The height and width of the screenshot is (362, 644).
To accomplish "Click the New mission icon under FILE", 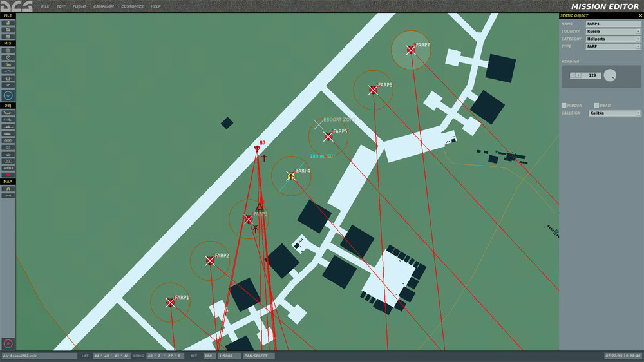I will click(8, 23).
